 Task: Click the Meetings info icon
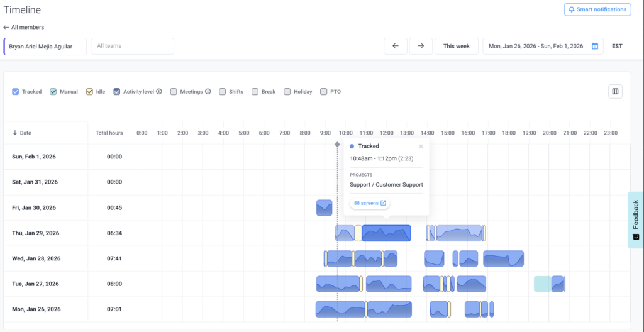(x=208, y=92)
